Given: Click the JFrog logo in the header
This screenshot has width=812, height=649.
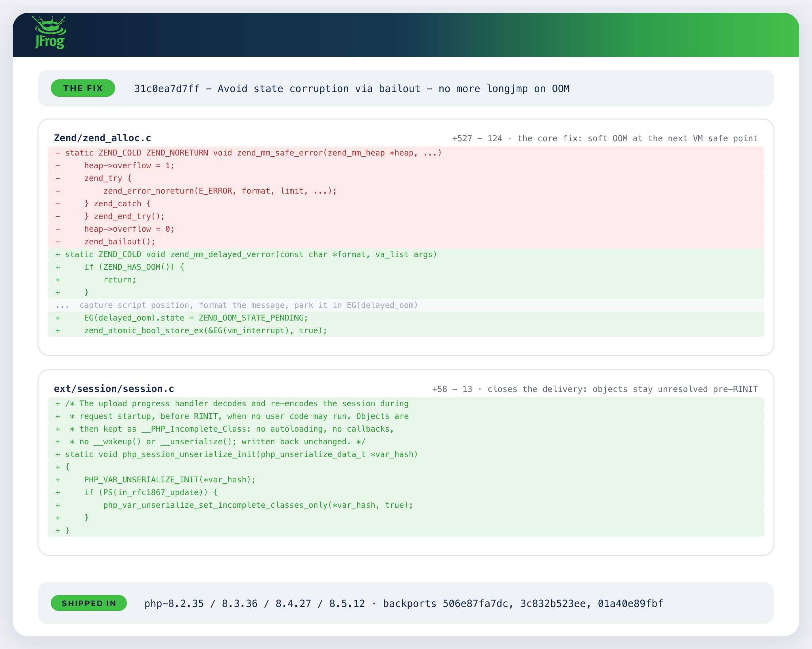Looking at the screenshot, I should (49, 33).
